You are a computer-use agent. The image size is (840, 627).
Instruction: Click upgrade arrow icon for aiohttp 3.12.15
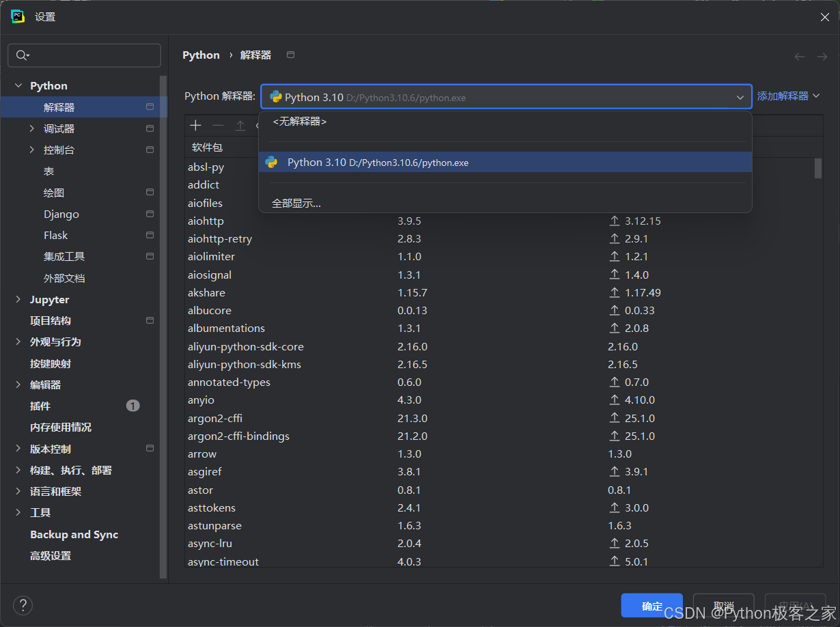pyautogui.click(x=615, y=221)
